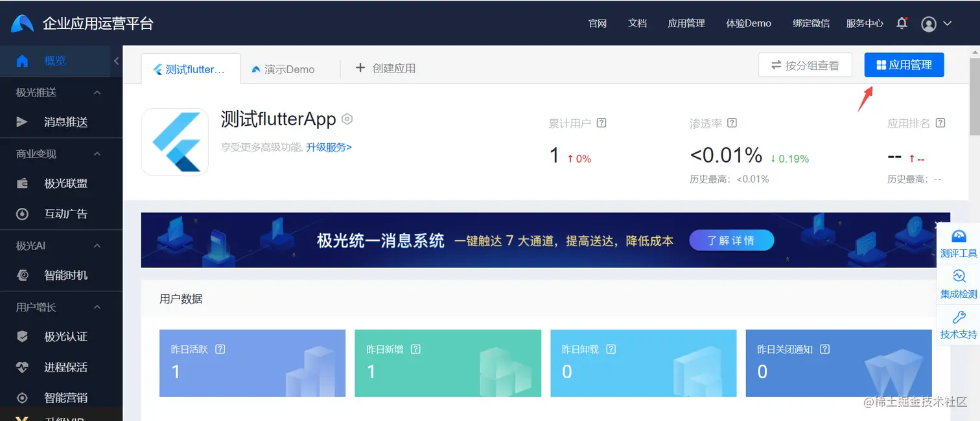This screenshot has width=980, height=421.
Task: Switch to 测试flutter… app tab
Action: pos(191,69)
